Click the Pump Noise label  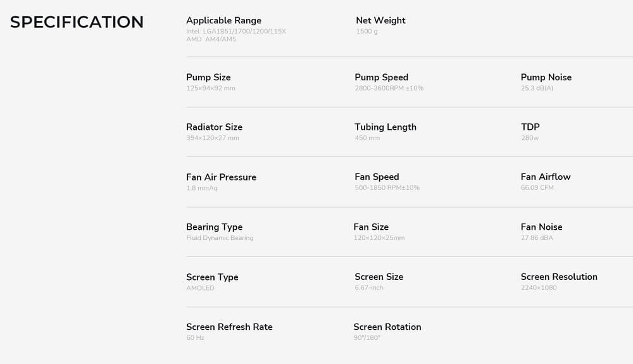[x=546, y=77]
